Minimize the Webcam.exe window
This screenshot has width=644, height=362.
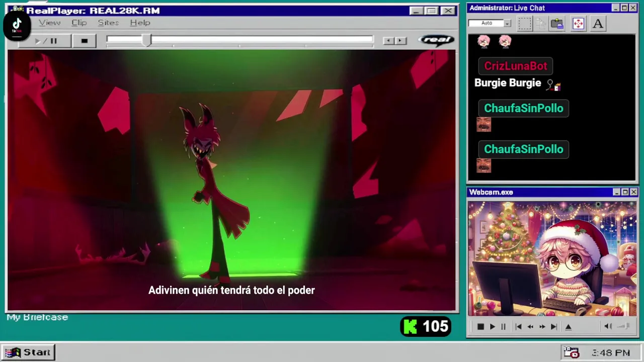tap(616, 192)
